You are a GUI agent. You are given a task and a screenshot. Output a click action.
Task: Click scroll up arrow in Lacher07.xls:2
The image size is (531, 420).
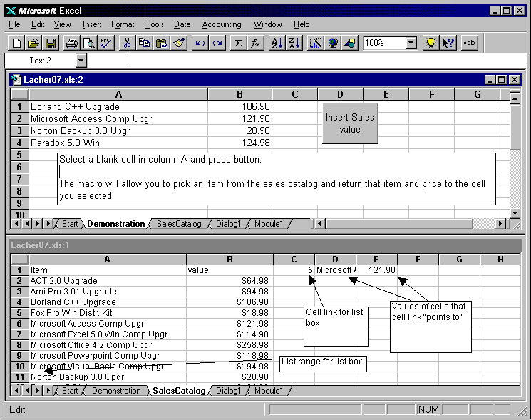(515, 98)
